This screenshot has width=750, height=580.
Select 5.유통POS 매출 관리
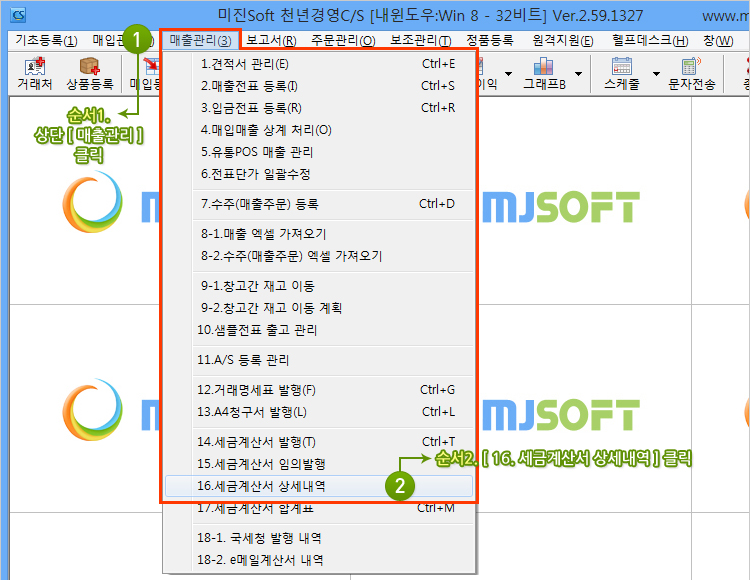[319, 152]
